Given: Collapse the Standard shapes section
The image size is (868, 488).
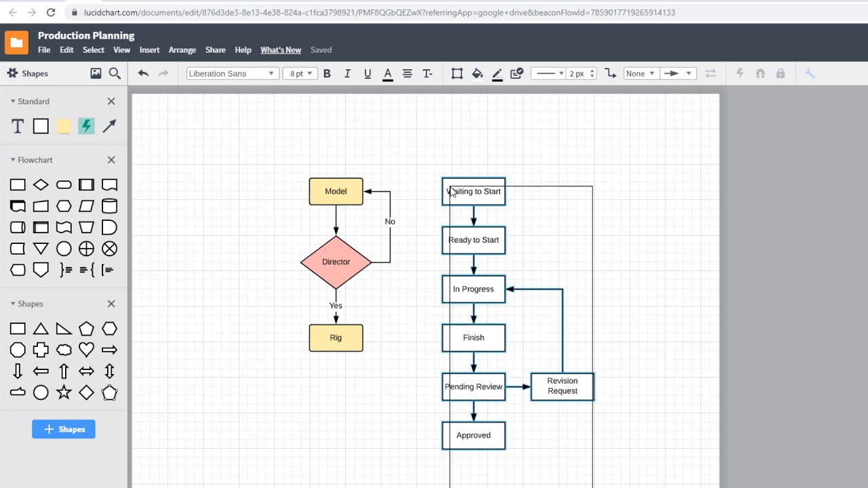Looking at the screenshot, I should pyautogui.click(x=12, y=101).
